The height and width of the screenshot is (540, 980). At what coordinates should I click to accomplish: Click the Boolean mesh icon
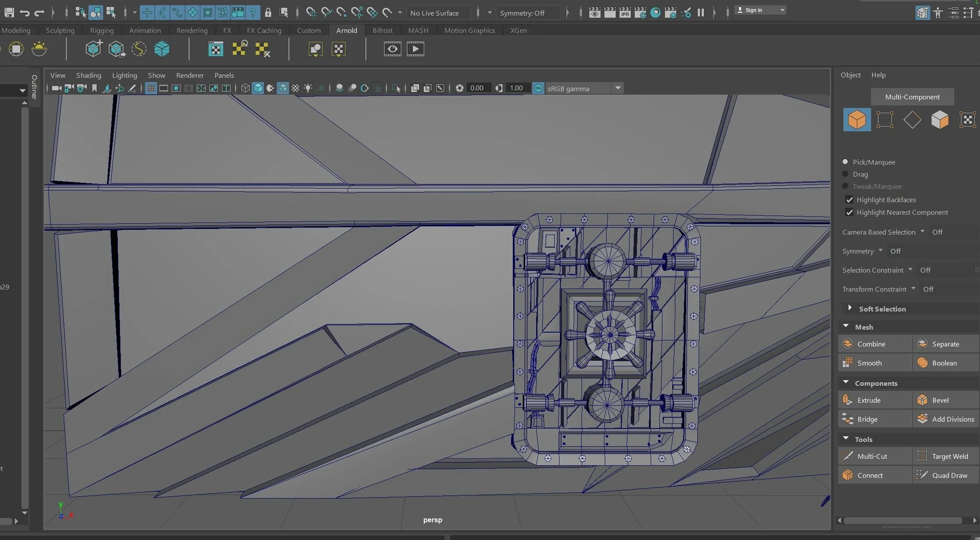tap(922, 363)
